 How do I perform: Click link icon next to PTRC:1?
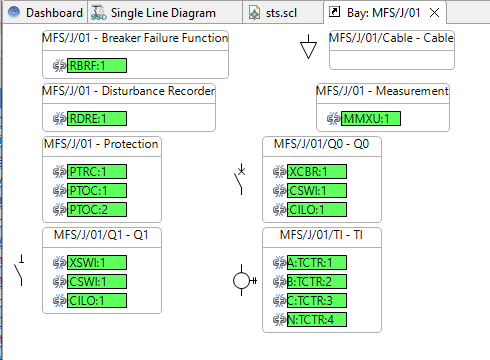click(x=60, y=171)
